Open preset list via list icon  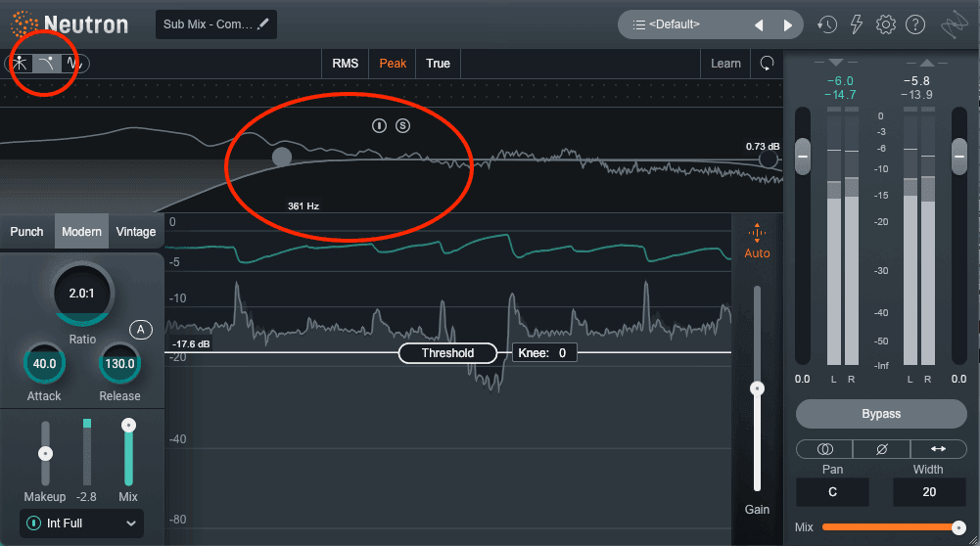(x=638, y=25)
